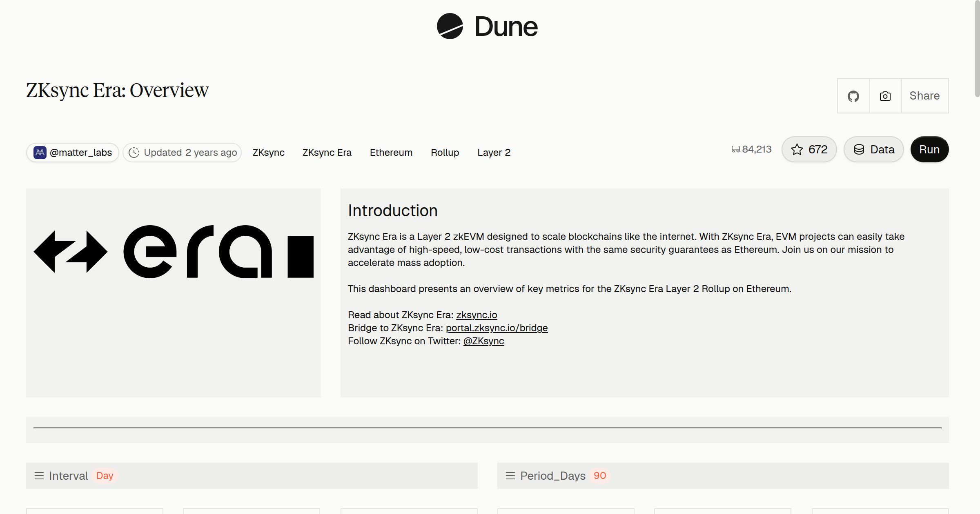This screenshot has width=980, height=514.
Task: Click the Updated 2 years ago badge
Action: pyautogui.click(x=182, y=153)
